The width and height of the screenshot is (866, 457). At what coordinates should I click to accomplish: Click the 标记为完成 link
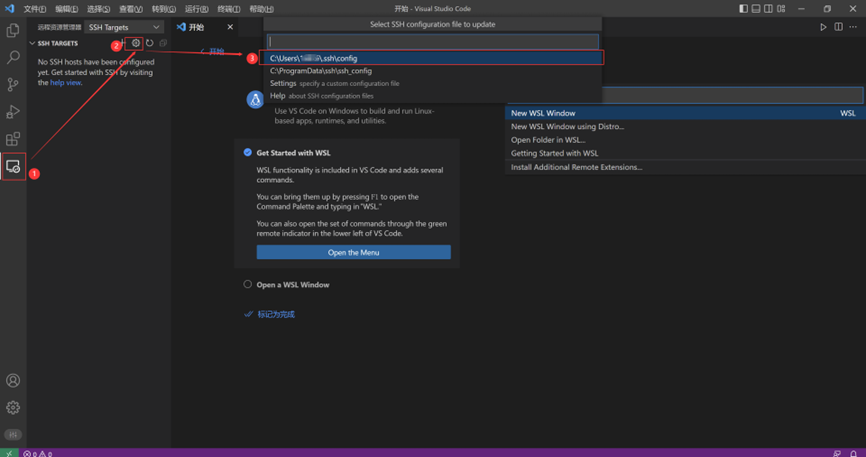pyautogui.click(x=270, y=314)
